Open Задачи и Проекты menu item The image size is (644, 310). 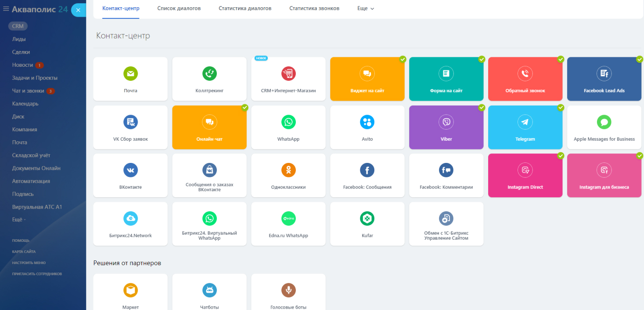[x=35, y=78]
